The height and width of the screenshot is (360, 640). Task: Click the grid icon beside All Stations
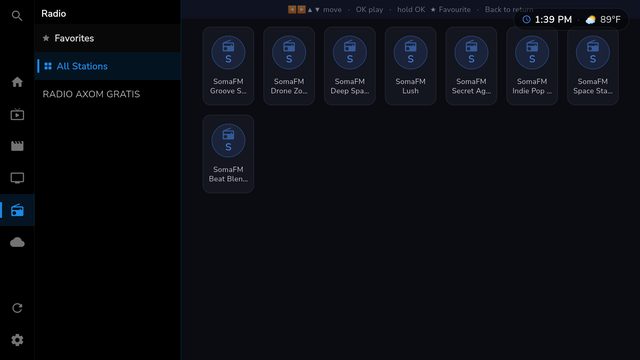[48, 66]
